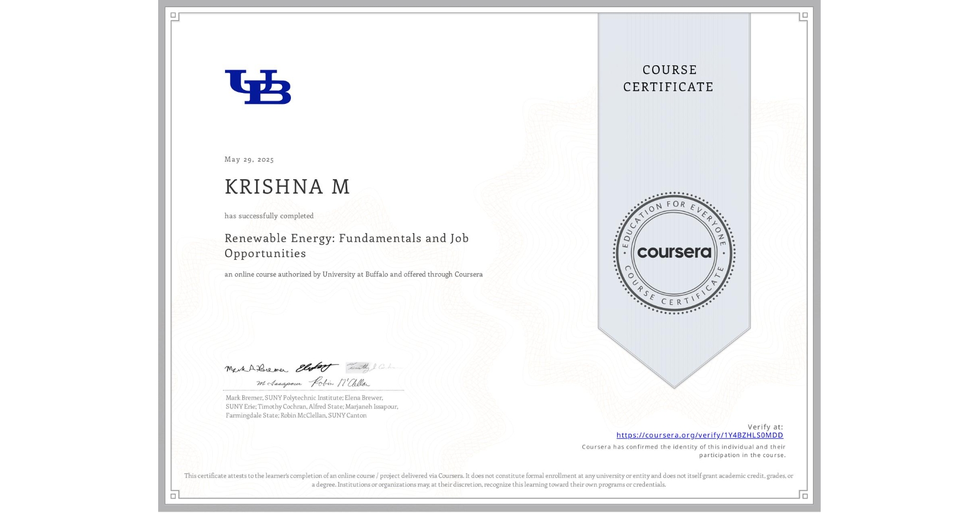Viewport: 980px width, 513px height.
Task: Click the 'authorized by University at Buffalo' line
Action: (x=353, y=274)
